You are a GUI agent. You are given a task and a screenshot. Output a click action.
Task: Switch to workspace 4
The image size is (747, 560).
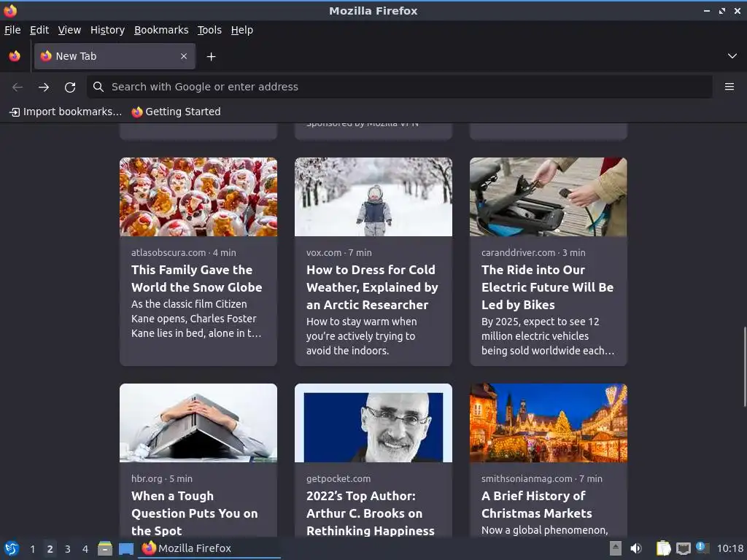[85, 549]
